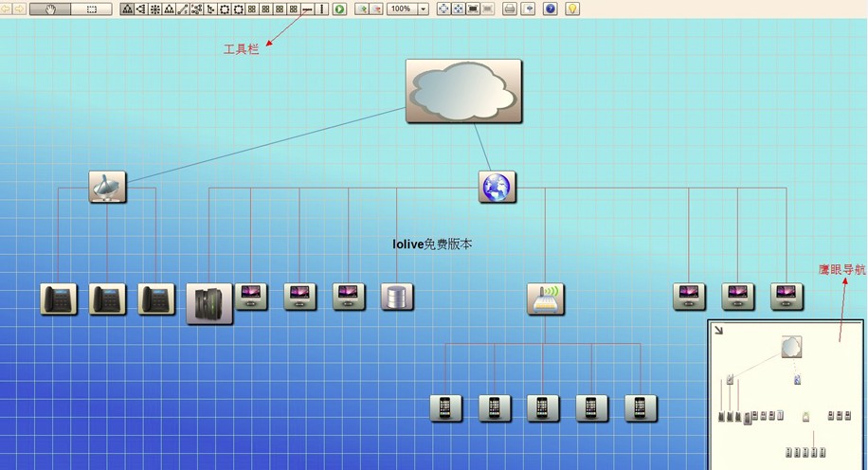Select the black server rack node
The height and width of the screenshot is (470, 868).
click(x=209, y=303)
